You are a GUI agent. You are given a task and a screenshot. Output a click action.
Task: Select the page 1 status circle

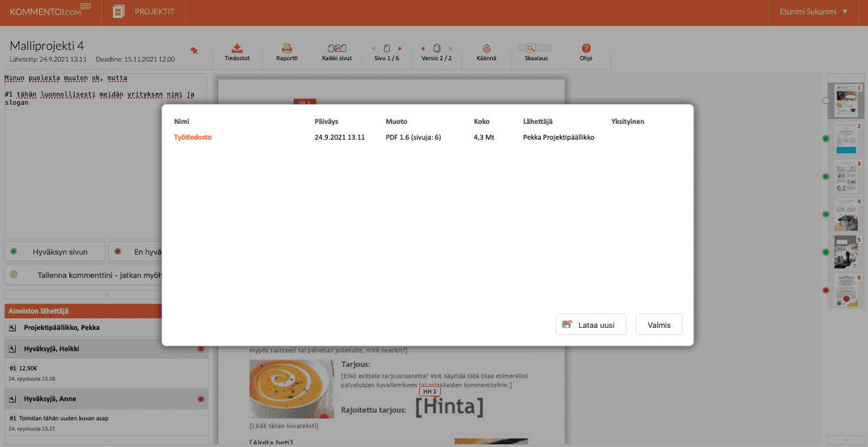[x=826, y=101]
